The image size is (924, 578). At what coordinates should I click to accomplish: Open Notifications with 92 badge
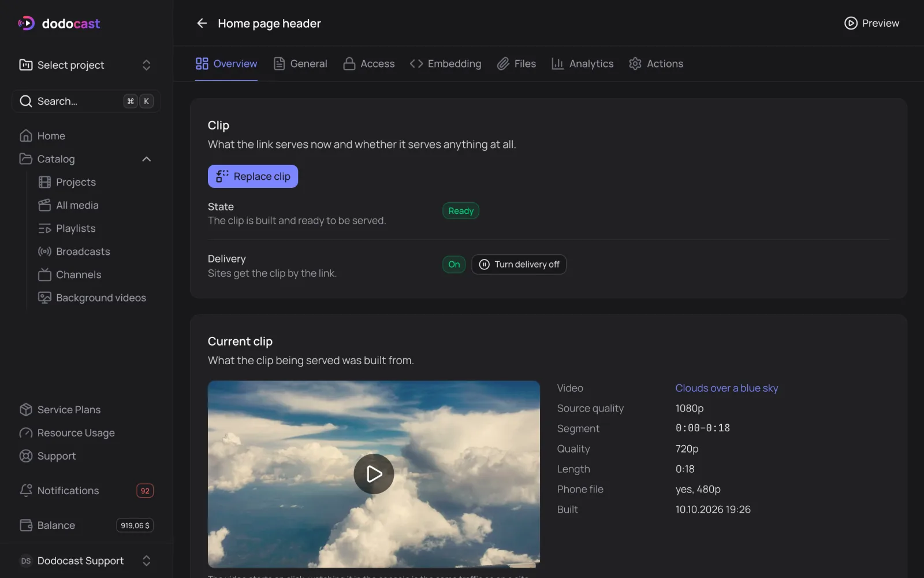point(86,491)
